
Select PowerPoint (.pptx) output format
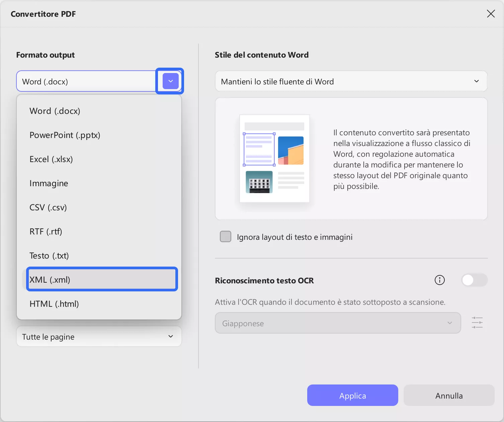click(x=65, y=135)
